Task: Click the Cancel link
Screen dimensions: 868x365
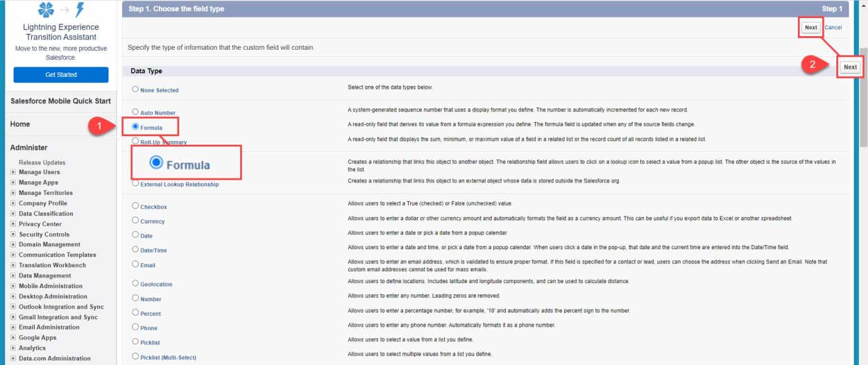Action: (833, 27)
